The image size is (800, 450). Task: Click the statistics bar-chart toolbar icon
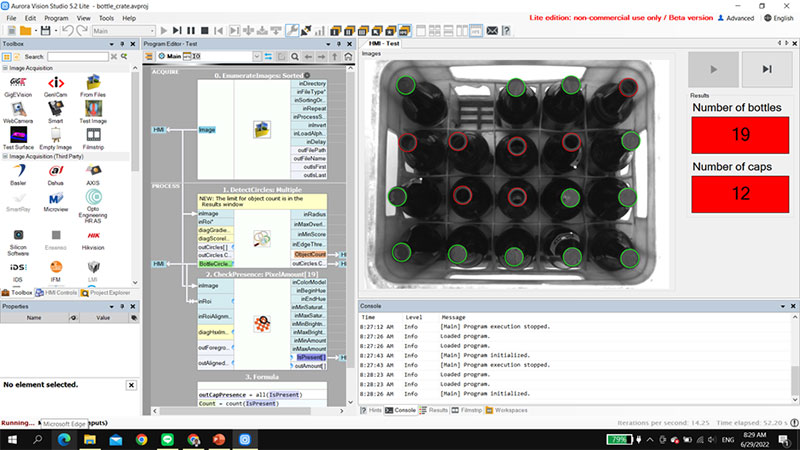click(x=319, y=31)
